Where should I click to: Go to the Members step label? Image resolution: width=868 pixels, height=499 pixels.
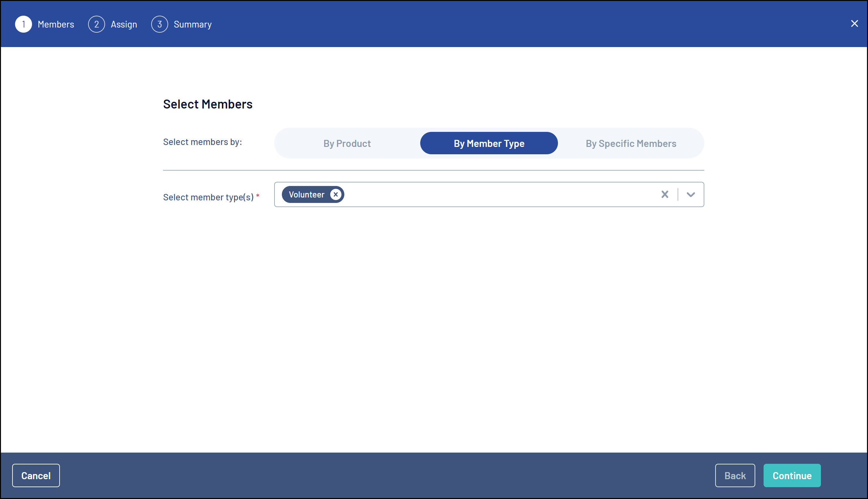click(56, 24)
